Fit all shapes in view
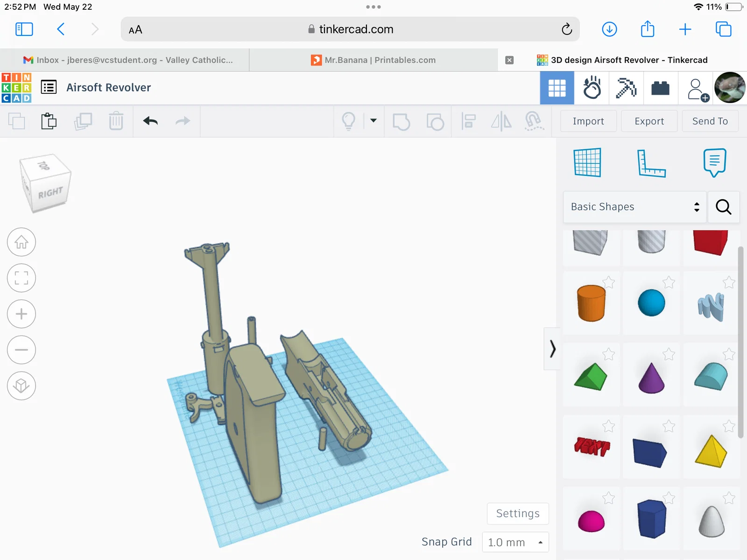The image size is (747, 560). pyautogui.click(x=21, y=278)
